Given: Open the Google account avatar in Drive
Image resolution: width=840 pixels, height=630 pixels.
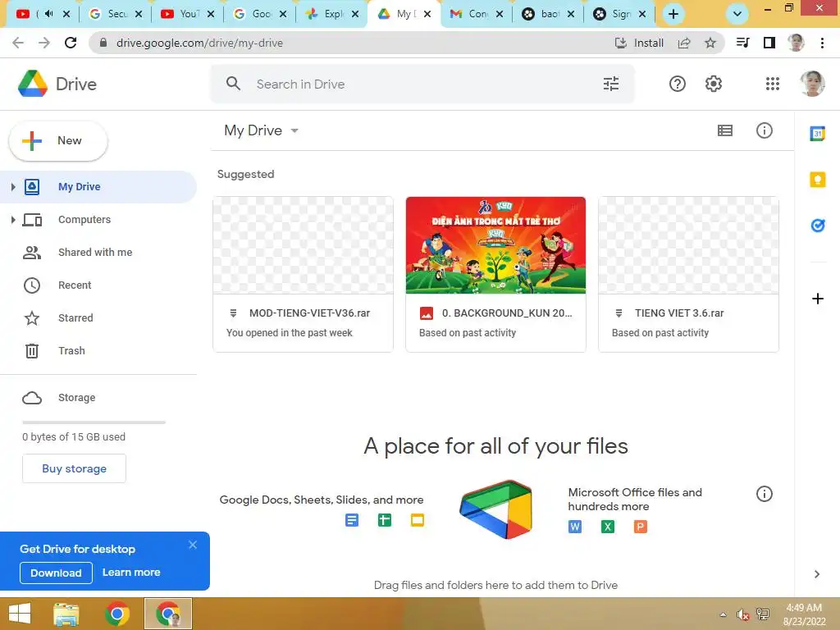Looking at the screenshot, I should click(x=811, y=84).
